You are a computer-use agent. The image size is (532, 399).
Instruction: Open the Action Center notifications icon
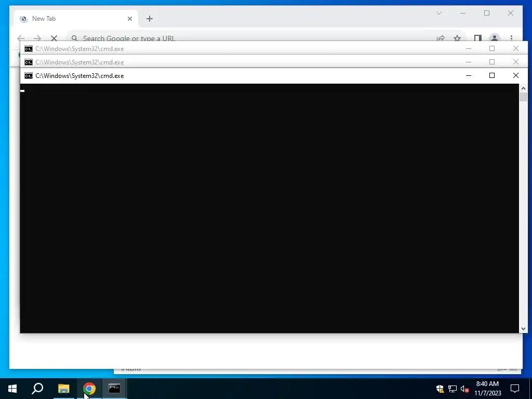[515, 389]
